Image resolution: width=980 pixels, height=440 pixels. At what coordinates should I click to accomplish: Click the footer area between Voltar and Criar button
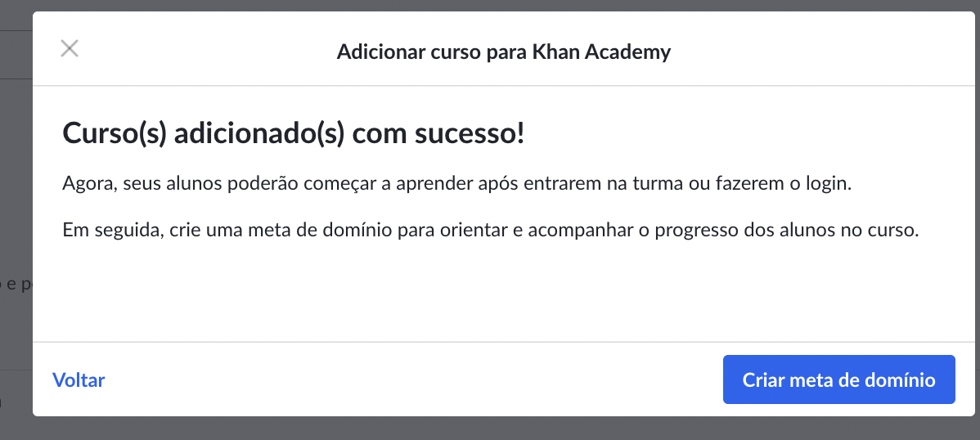point(412,379)
